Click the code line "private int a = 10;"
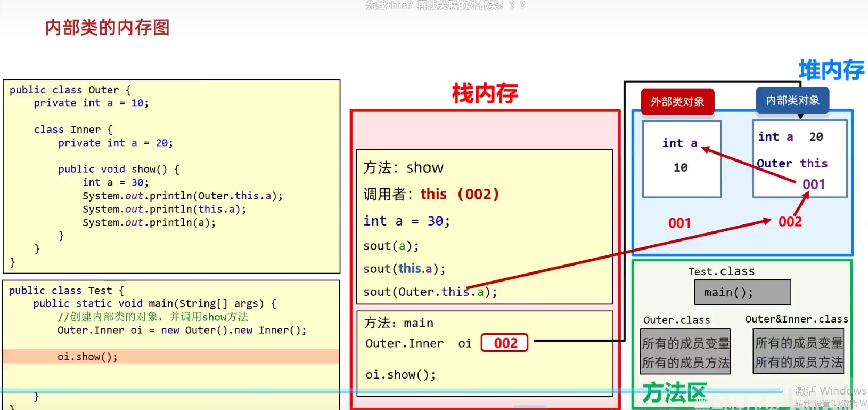The height and width of the screenshot is (410, 868). pos(91,103)
